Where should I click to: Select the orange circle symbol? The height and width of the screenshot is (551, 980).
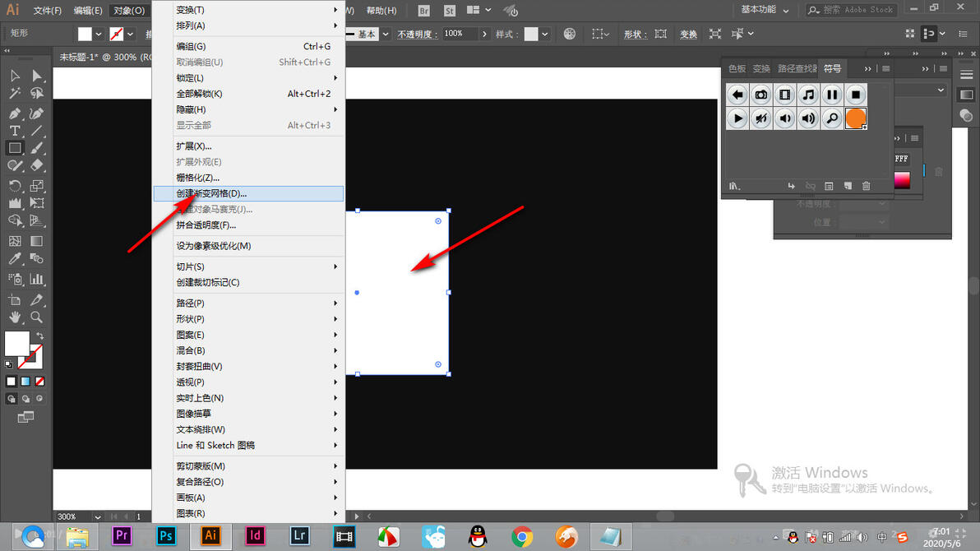coord(856,118)
